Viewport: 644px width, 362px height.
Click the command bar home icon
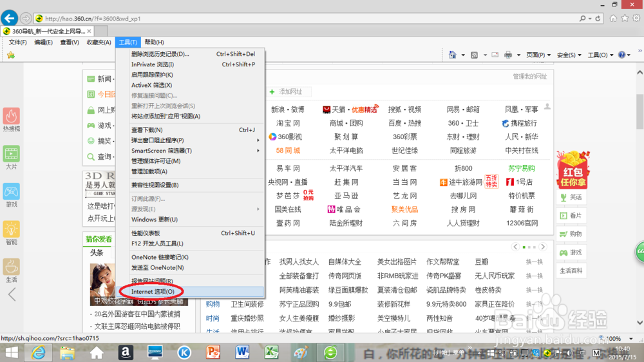(452, 55)
